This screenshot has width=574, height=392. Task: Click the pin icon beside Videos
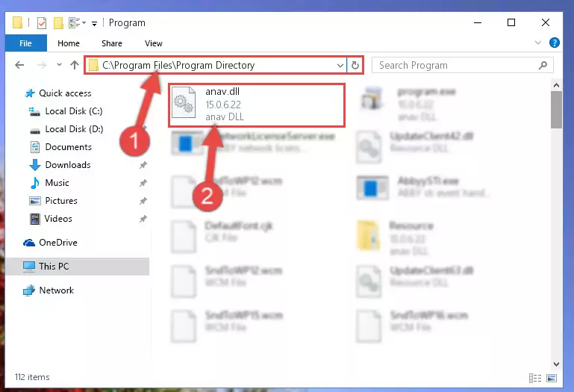(x=143, y=219)
